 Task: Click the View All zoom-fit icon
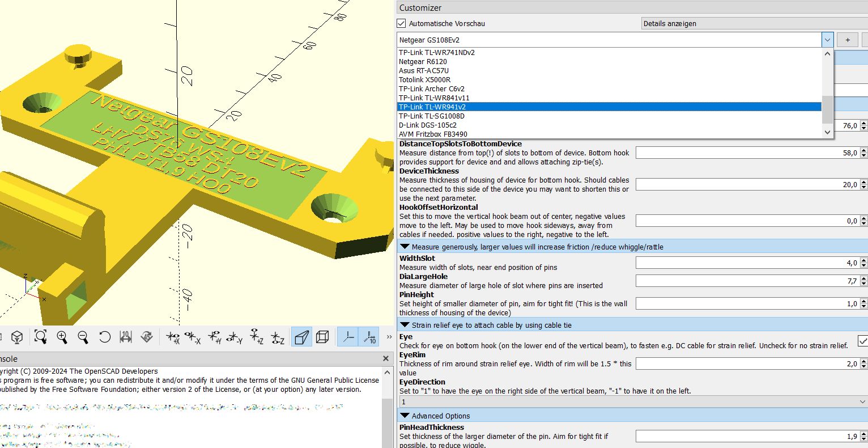(x=40, y=337)
